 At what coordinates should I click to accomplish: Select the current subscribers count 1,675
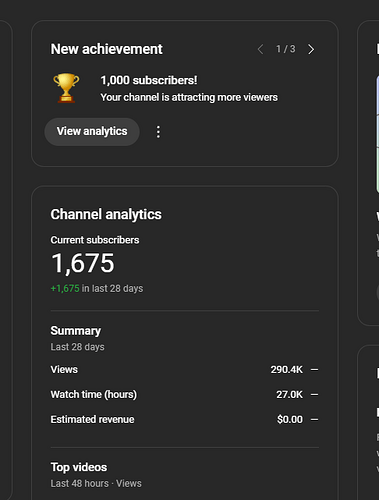click(x=83, y=263)
